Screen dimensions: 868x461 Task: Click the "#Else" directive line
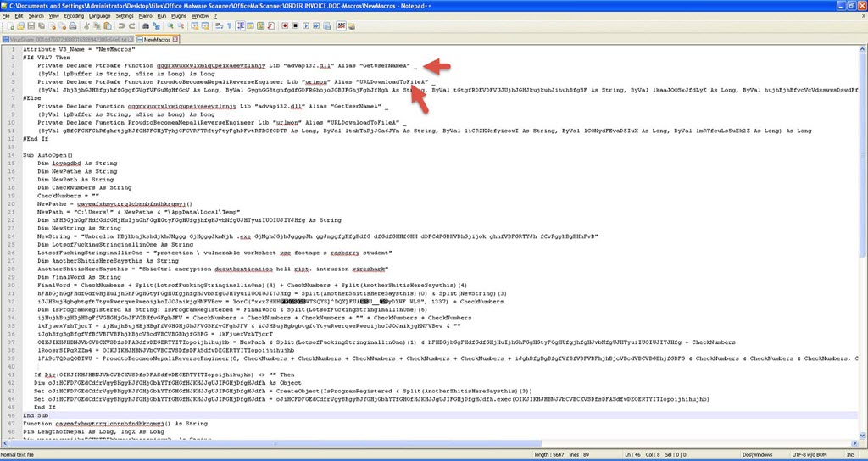click(31, 98)
